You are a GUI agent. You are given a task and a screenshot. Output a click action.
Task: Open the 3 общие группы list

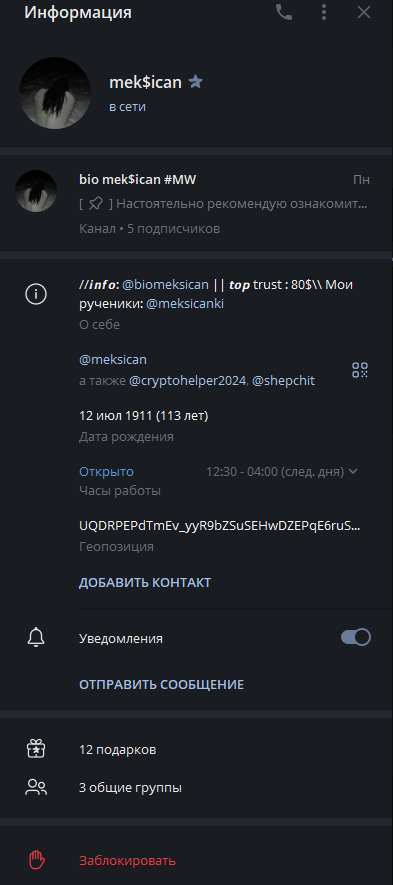(196, 787)
